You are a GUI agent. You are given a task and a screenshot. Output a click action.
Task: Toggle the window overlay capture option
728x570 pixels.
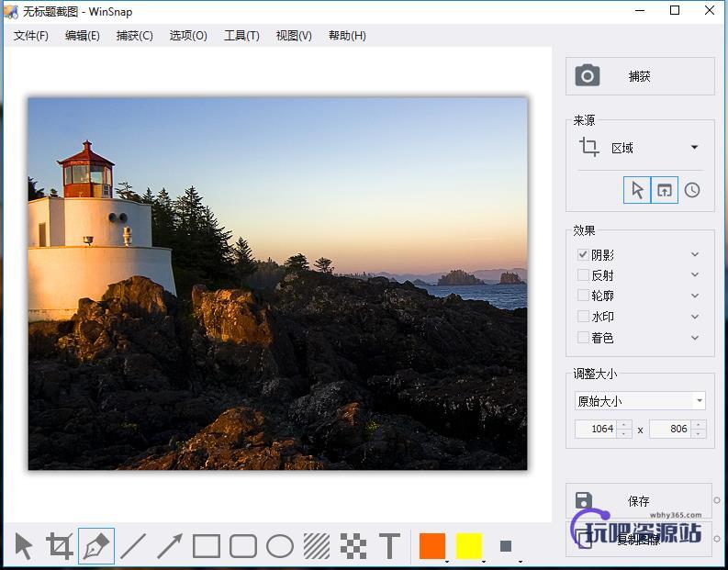[x=665, y=190]
